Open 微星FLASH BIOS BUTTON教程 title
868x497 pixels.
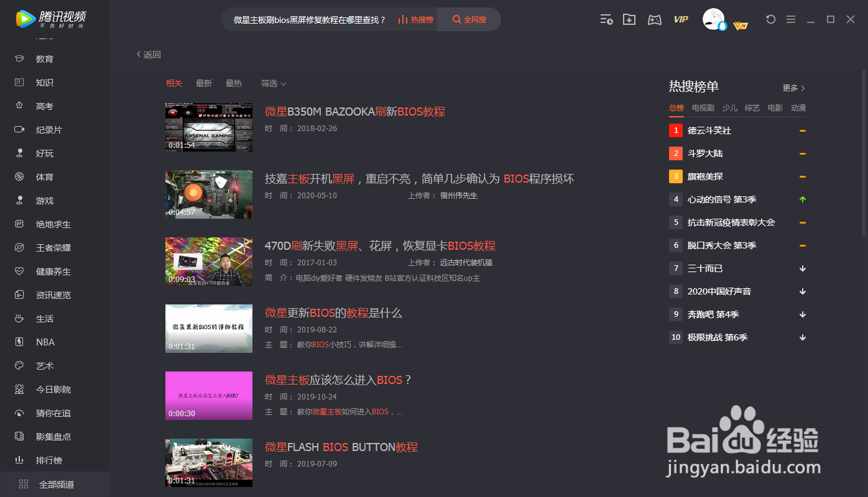[x=341, y=447]
